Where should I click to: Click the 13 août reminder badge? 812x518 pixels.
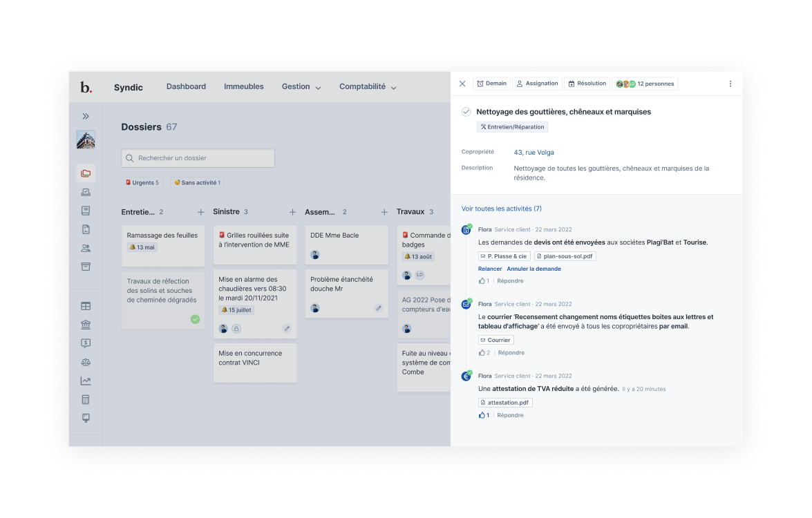(x=418, y=257)
